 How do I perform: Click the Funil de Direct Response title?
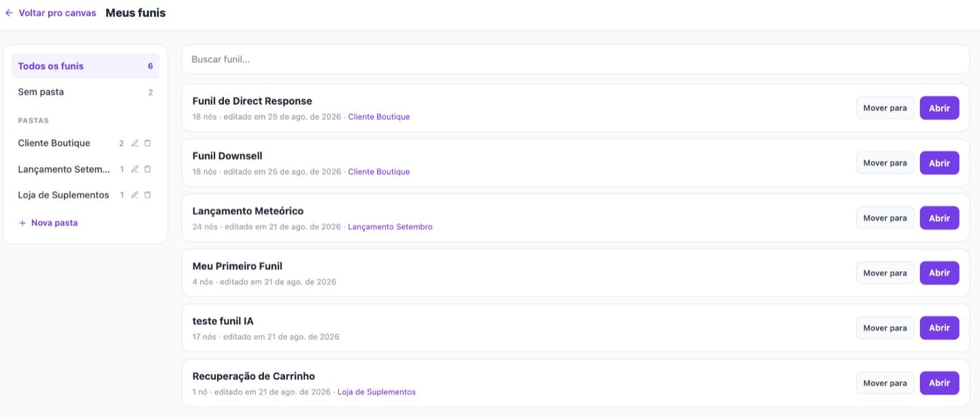click(x=252, y=101)
